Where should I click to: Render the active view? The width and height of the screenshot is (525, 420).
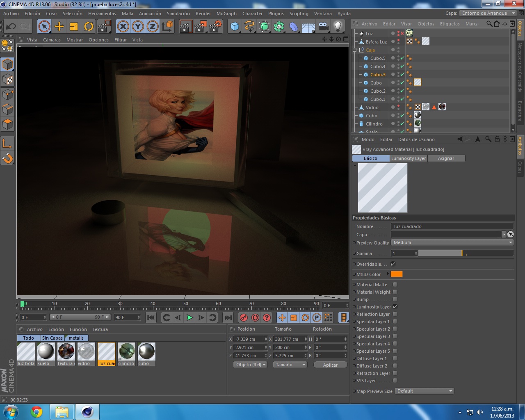tap(185, 27)
